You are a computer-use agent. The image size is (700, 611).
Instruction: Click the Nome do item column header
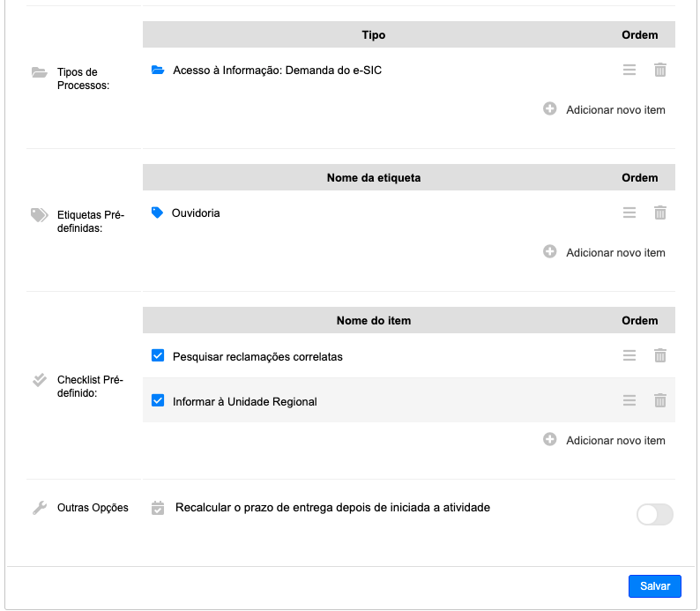pos(374,320)
